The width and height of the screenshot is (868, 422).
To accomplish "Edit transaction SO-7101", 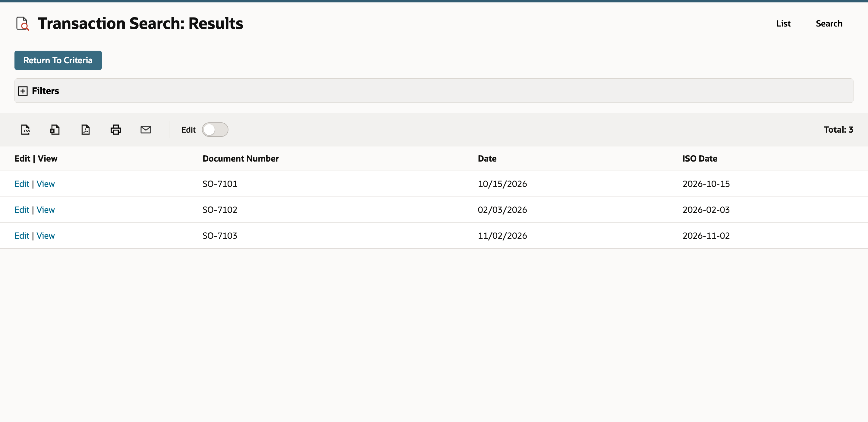I will (x=22, y=184).
